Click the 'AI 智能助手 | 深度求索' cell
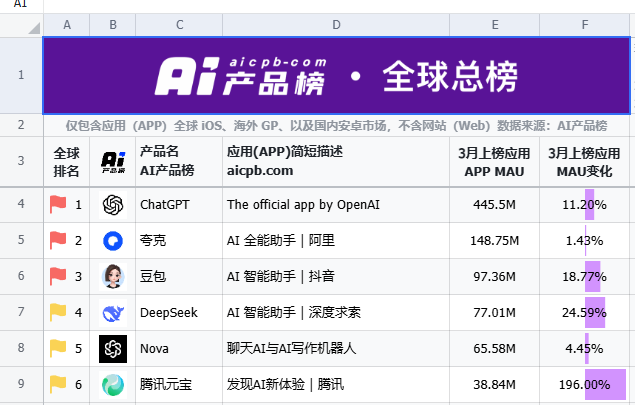The height and width of the screenshot is (405, 635). pyautogui.click(x=336, y=313)
